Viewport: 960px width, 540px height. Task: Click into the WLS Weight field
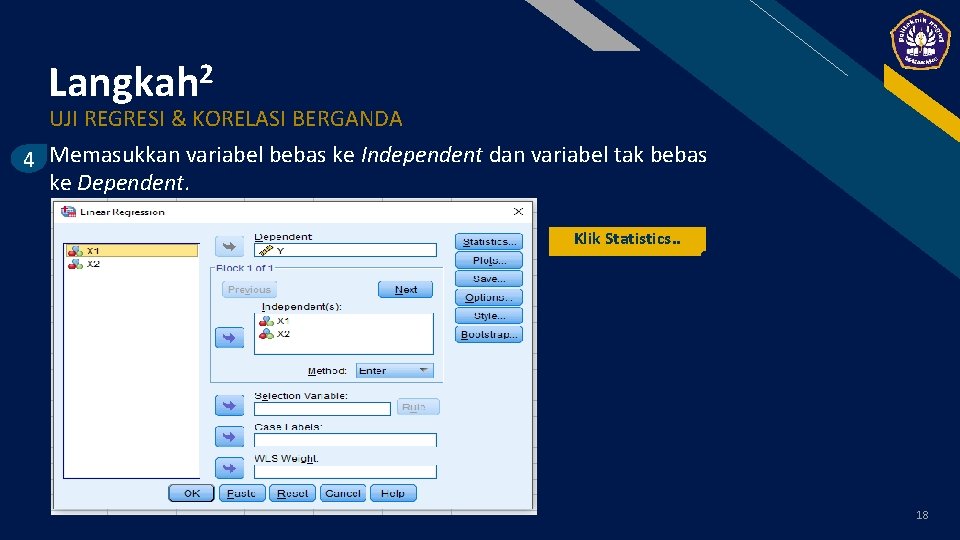345,471
